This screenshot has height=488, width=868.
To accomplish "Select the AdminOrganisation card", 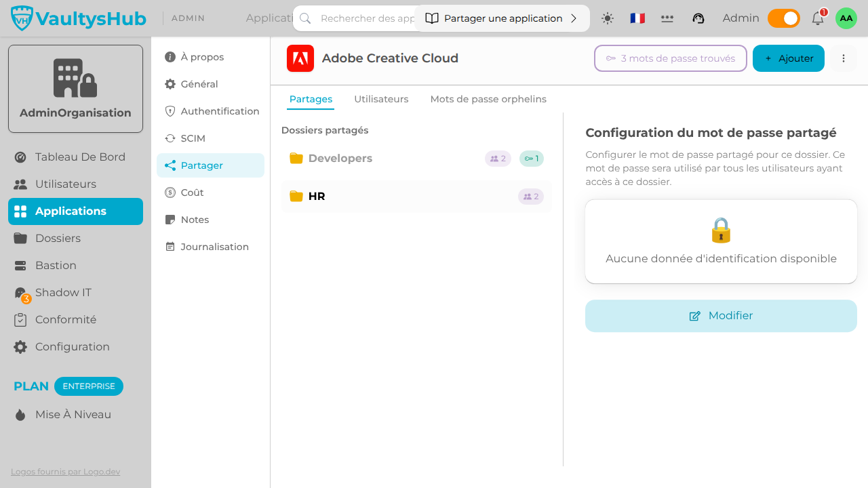I will (x=75, y=89).
